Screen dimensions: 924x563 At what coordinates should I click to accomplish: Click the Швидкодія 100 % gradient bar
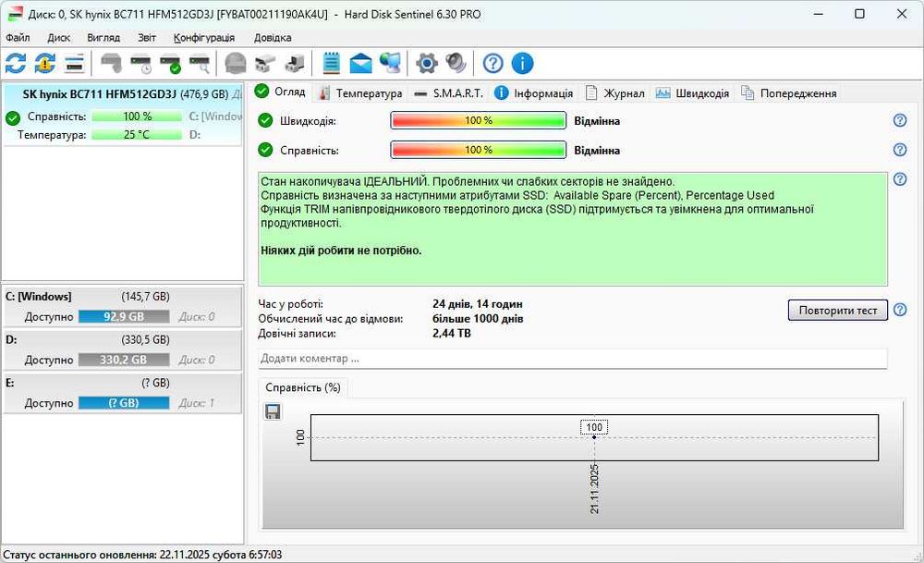pos(478,120)
